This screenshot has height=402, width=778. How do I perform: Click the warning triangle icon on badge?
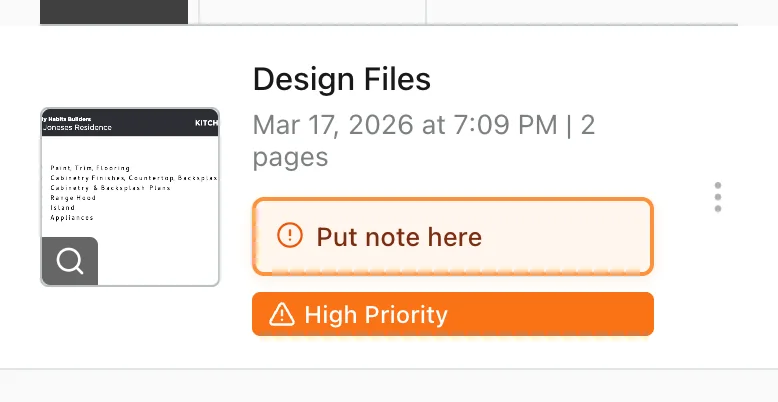[282, 315]
